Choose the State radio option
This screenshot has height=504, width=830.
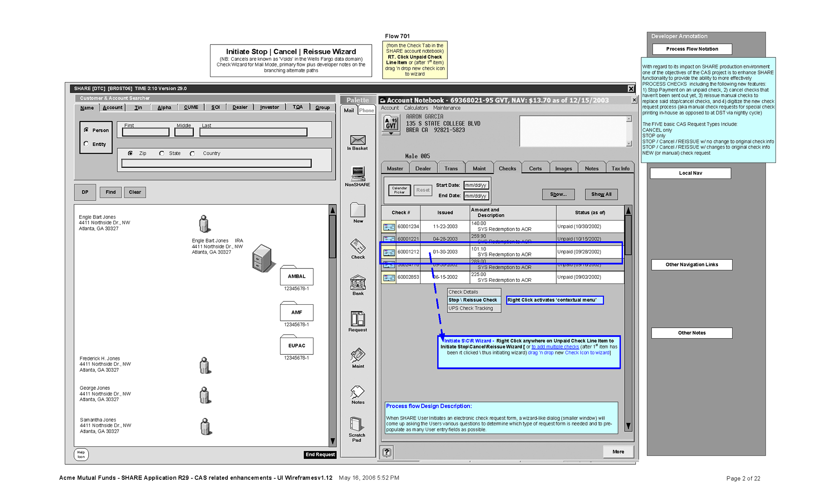(x=162, y=153)
